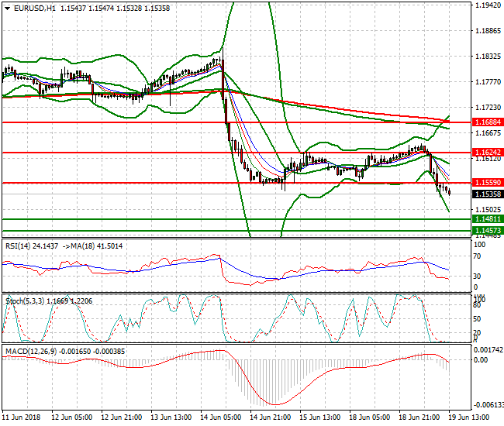Screen dimensions: 504x426
Task: Click the 14 Jun 05:00 time label
Action: [220, 417]
